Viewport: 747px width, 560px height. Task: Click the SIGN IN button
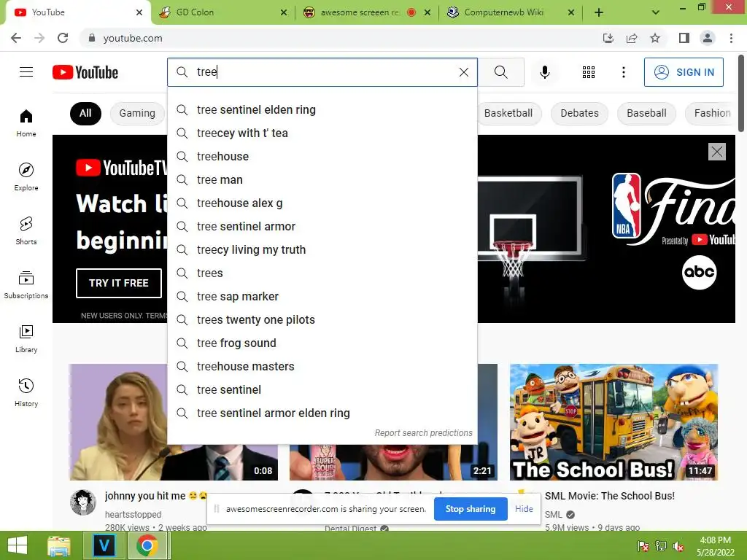pyautogui.click(x=684, y=72)
